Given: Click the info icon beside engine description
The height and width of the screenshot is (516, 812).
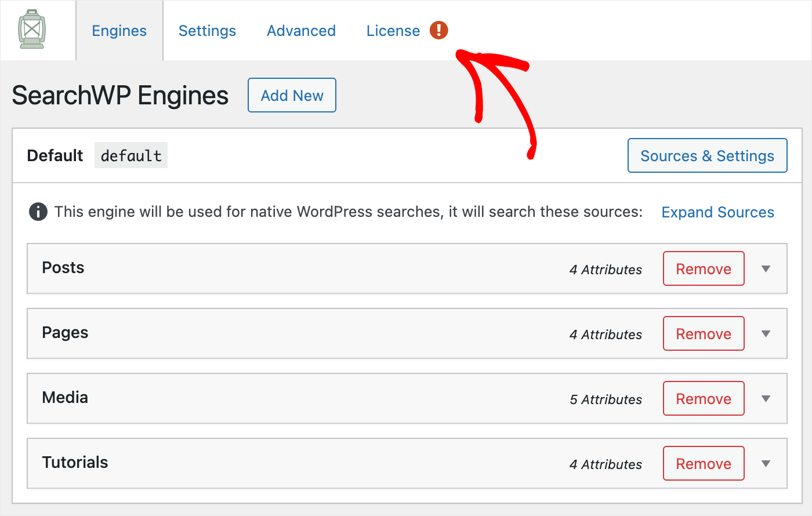Looking at the screenshot, I should coord(38,212).
